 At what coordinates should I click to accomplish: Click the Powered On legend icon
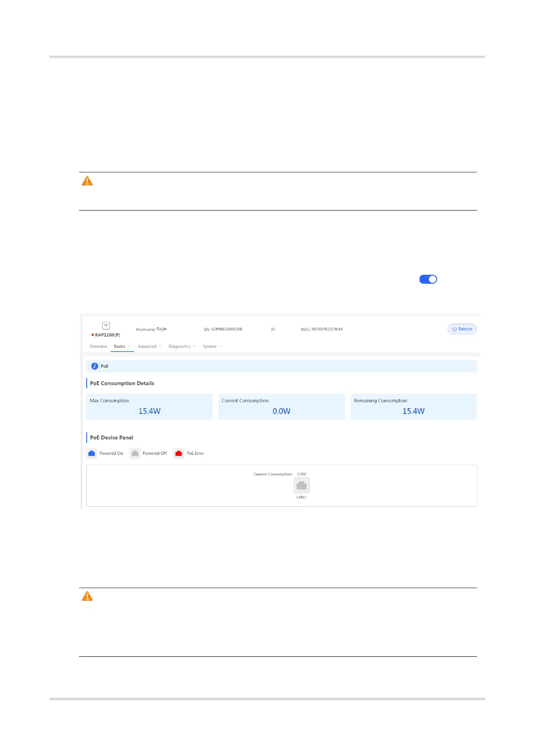[x=92, y=453]
